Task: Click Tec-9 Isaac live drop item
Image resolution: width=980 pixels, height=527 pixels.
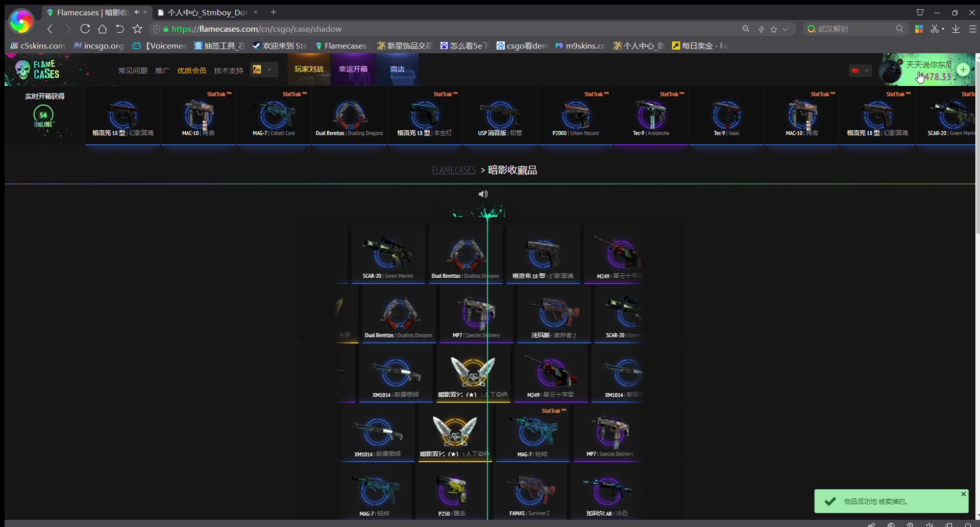Action: 727,116
